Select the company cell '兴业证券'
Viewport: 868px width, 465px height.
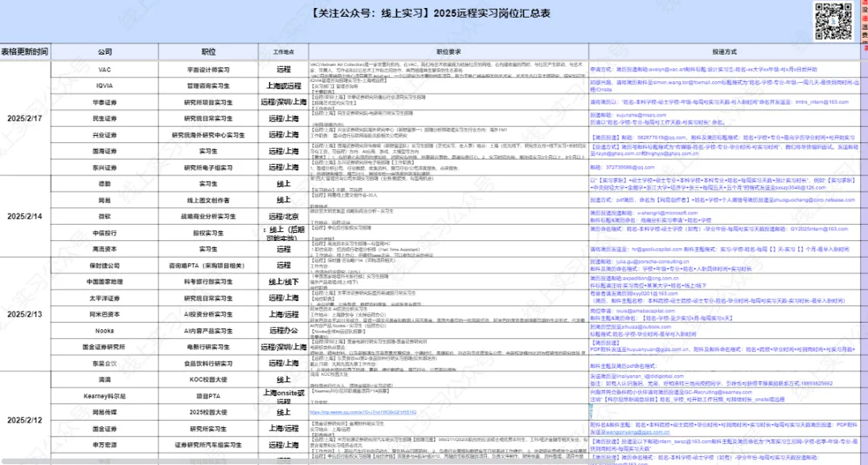point(104,135)
